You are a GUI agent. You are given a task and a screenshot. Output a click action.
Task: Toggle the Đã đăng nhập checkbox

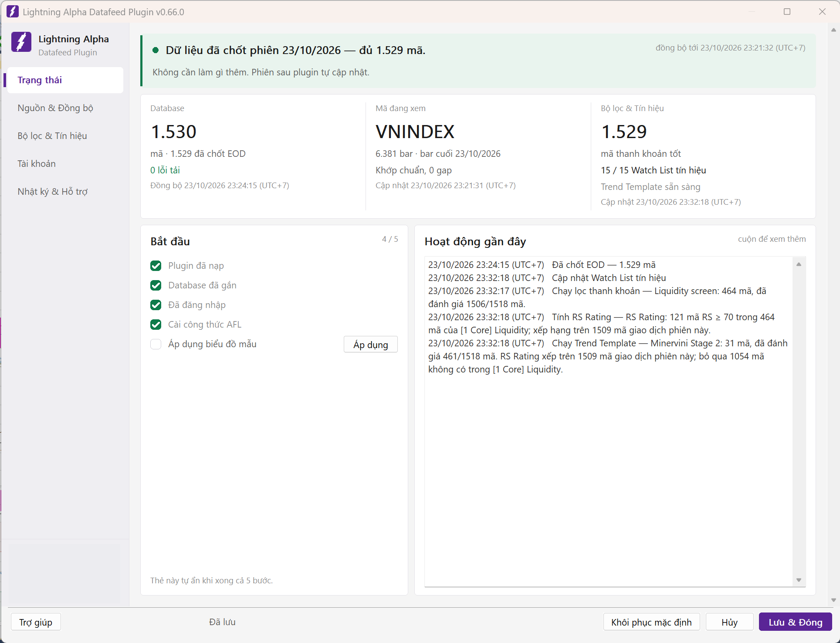pos(156,305)
